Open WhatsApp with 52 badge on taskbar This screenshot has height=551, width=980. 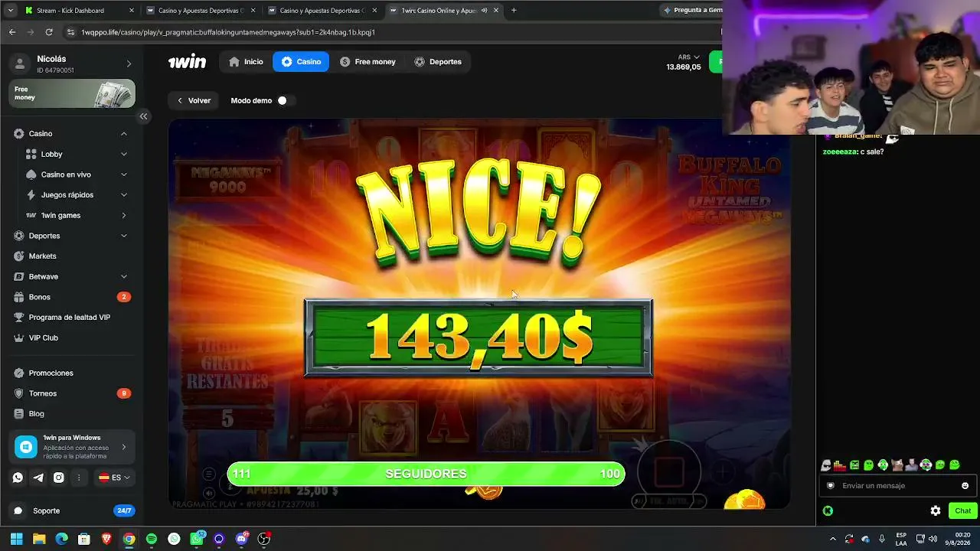(x=197, y=539)
